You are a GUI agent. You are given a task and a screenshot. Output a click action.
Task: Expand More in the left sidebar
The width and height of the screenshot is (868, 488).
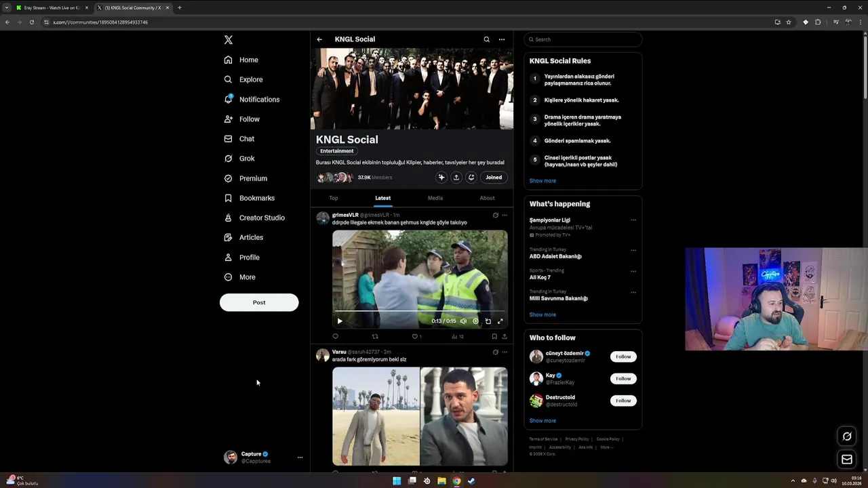(240, 277)
